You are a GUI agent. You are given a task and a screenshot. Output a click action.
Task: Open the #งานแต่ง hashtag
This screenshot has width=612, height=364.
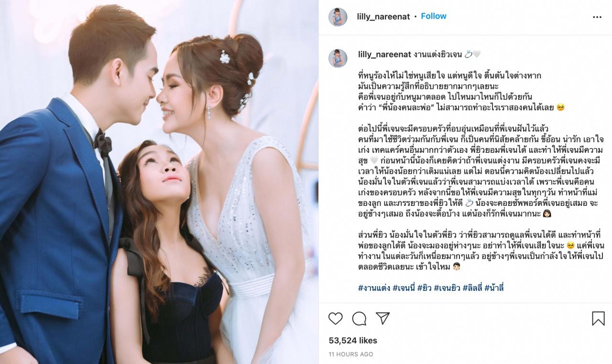pyautogui.click(x=373, y=288)
